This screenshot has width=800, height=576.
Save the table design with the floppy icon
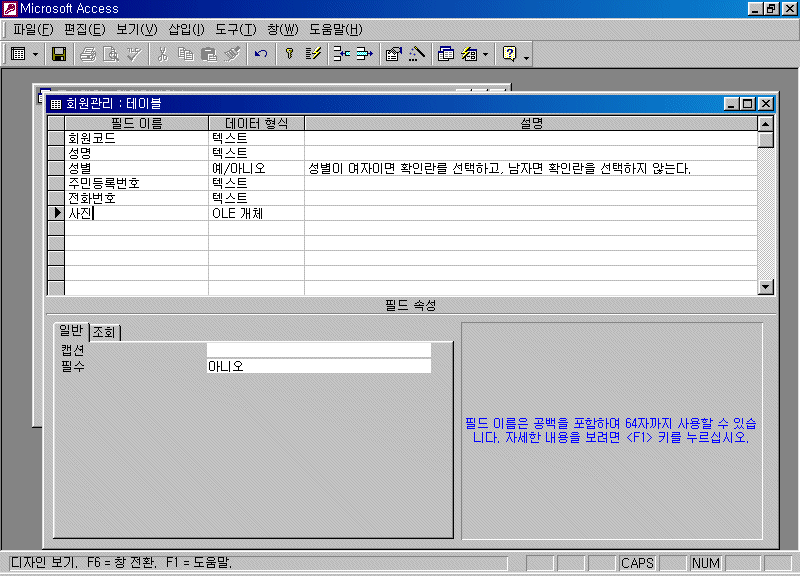point(59,54)
